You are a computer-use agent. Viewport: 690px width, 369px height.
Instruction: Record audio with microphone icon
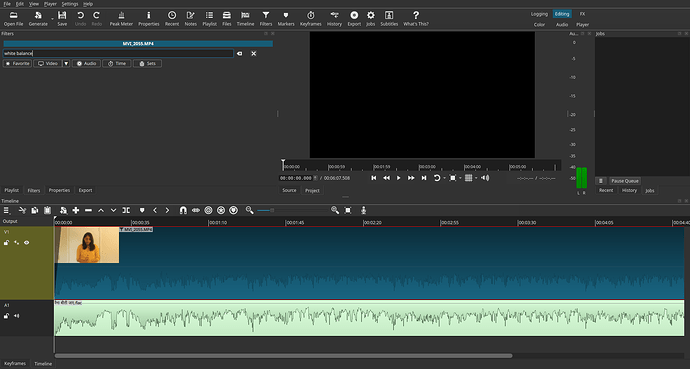(x=363, y=211)
